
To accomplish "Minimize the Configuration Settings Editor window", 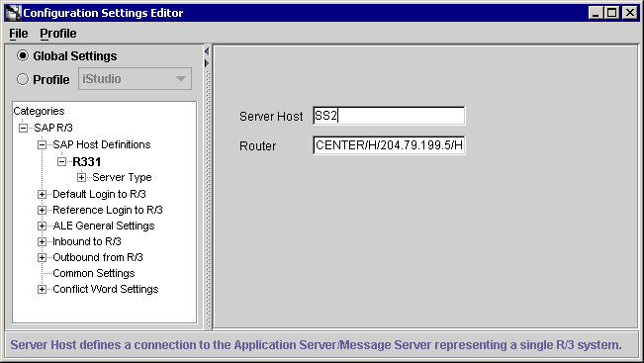I will (596, 13).
